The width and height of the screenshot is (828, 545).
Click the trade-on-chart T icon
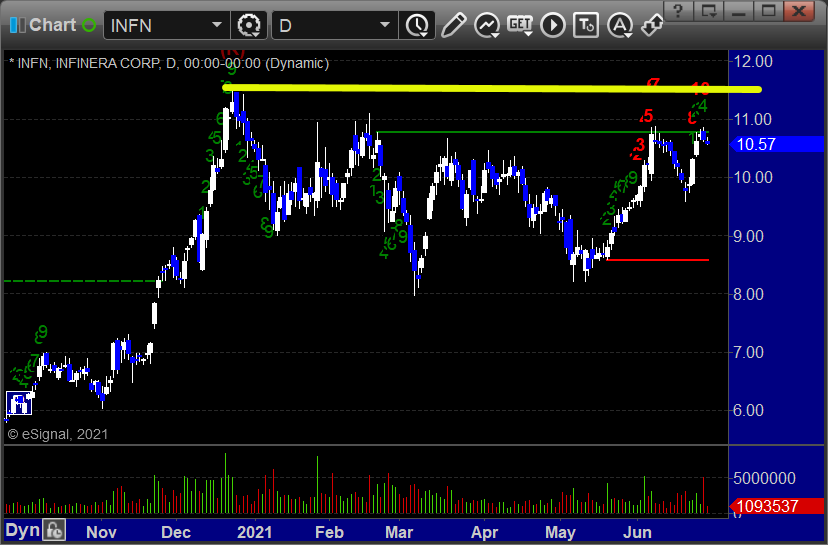pyautogui.click(x=586, y=25)
